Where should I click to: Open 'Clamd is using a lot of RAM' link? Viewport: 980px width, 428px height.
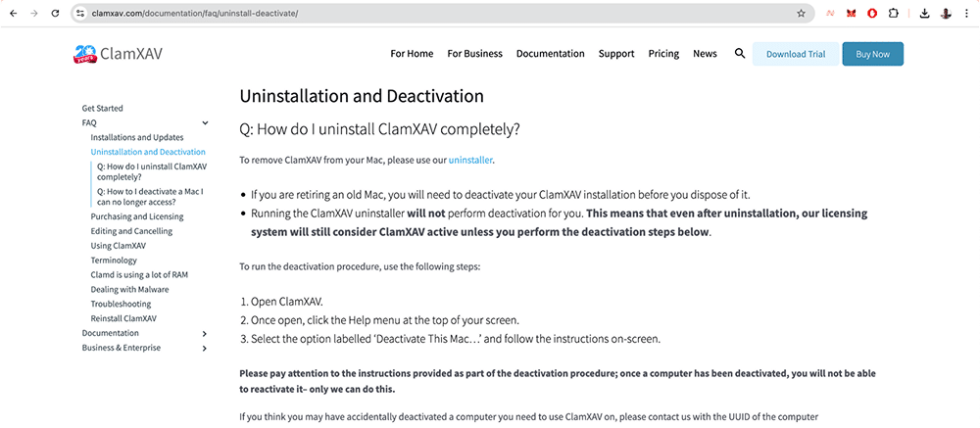click(x=139, y=275)
